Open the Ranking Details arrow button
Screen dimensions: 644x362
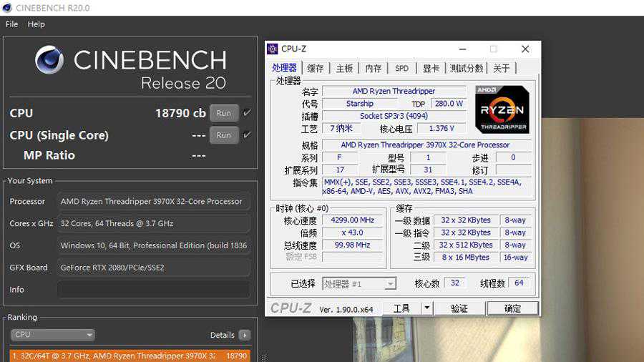245,335
